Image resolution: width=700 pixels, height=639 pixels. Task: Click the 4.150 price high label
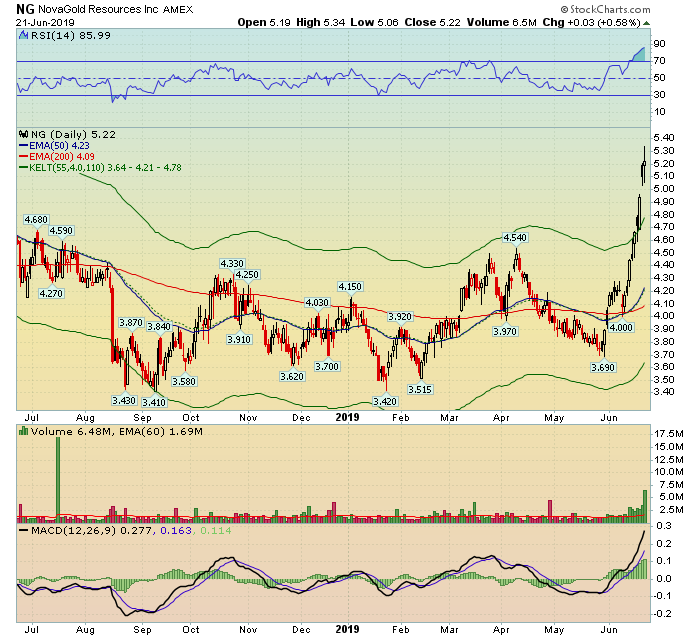350,286
